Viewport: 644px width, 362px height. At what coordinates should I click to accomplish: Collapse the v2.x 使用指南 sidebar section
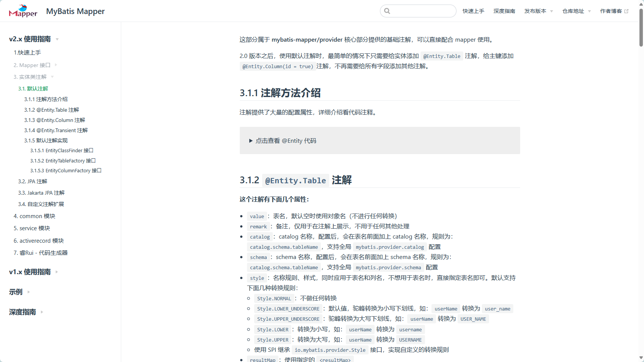point(34,39)
